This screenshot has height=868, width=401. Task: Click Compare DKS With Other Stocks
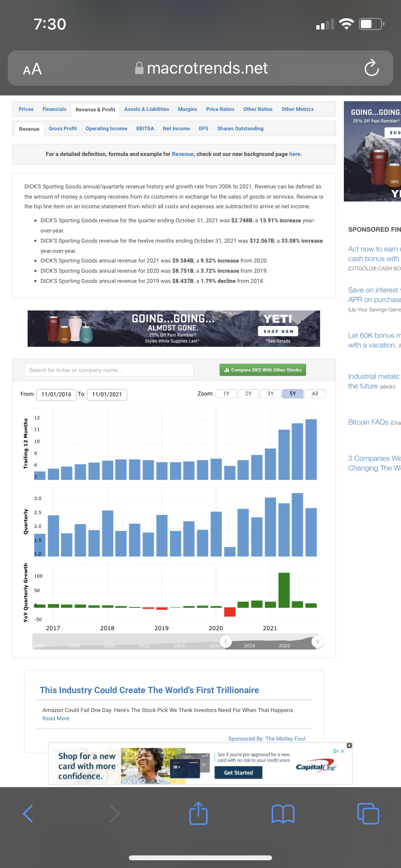pyautogui.click(x=262, y=370)
